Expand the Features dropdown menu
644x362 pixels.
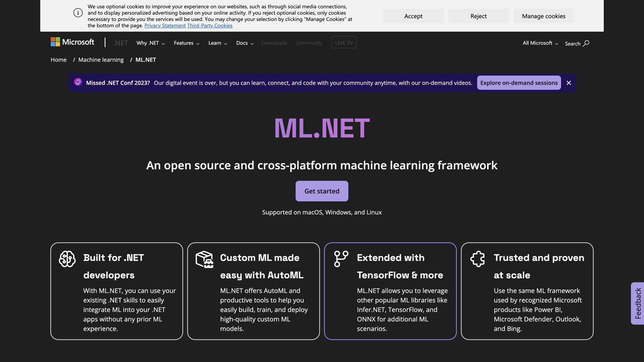tap(186, 43)
